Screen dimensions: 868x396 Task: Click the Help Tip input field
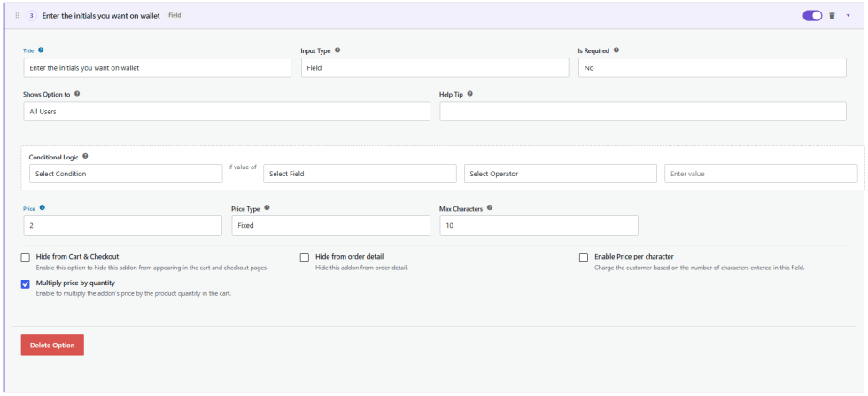[x=643, y=111]
